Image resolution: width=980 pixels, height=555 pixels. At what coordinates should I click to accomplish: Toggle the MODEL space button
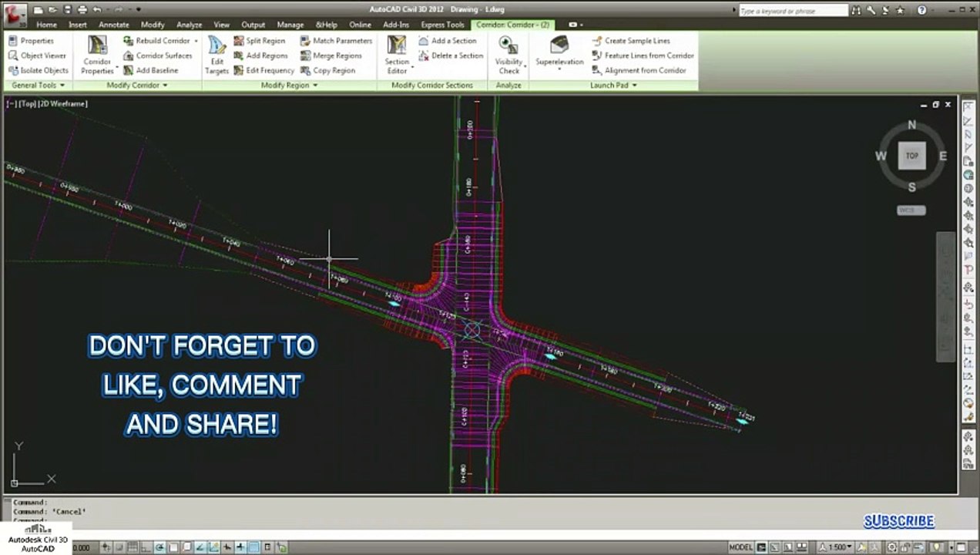740,547
